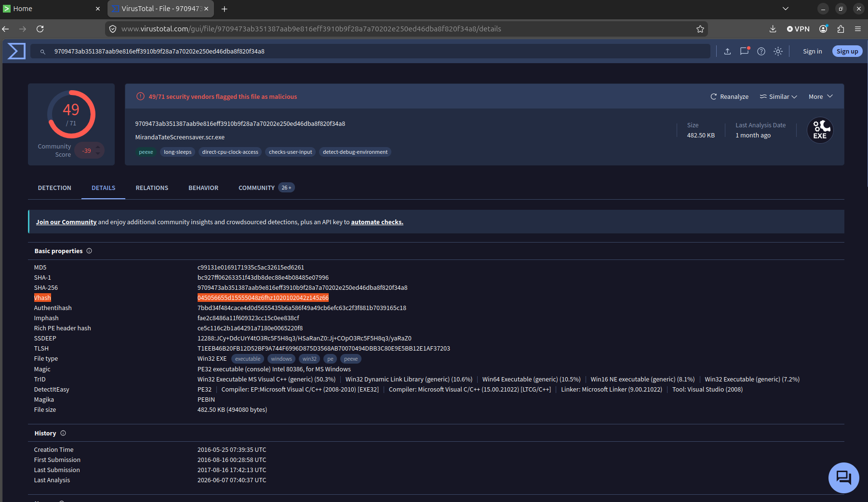
Task: Click the TLSH hash value
Action: coord(323,348)
